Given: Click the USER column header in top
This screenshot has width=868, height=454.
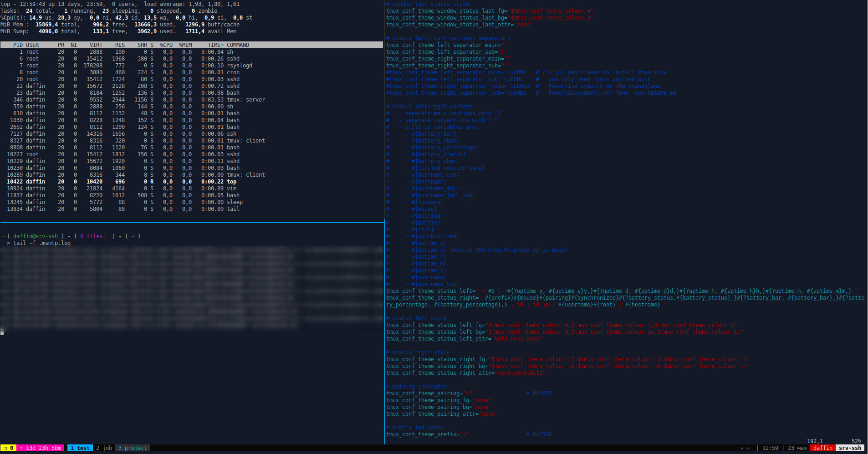Looking at the screenshot, I should tap(32, 45).
